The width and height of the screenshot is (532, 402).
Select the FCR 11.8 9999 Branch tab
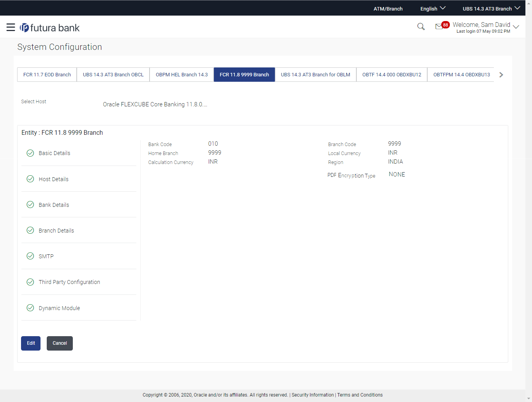[244, 75]
